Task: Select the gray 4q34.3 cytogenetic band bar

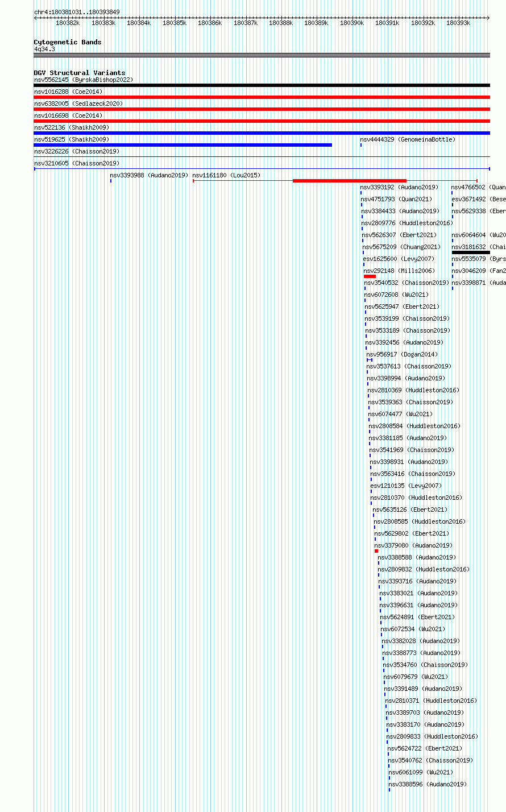Action: [x=262, y=55]
